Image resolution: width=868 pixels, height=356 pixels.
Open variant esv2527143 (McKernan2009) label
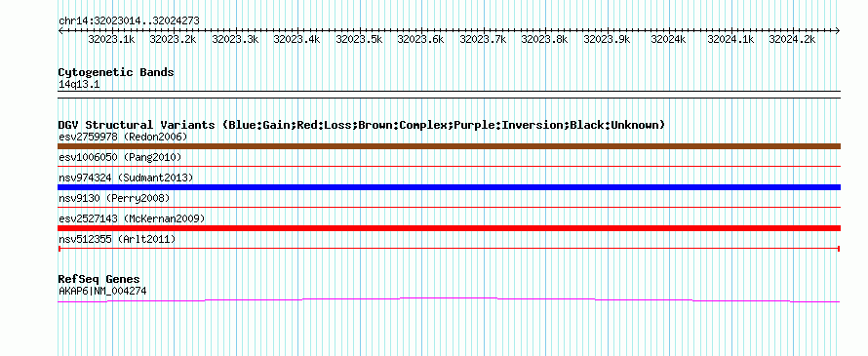(x=132, y=218)
